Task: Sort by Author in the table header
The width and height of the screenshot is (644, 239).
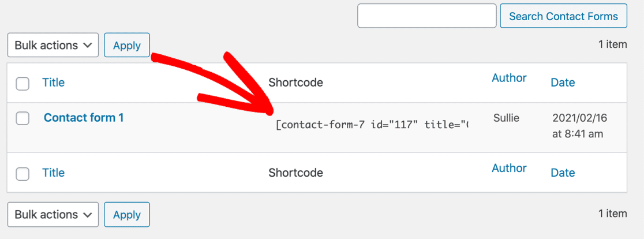Action: (x=509, y=78)
